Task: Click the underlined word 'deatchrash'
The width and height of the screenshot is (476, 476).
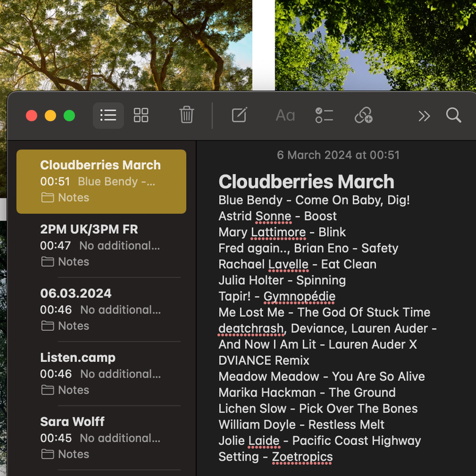Action: (251, 328)
